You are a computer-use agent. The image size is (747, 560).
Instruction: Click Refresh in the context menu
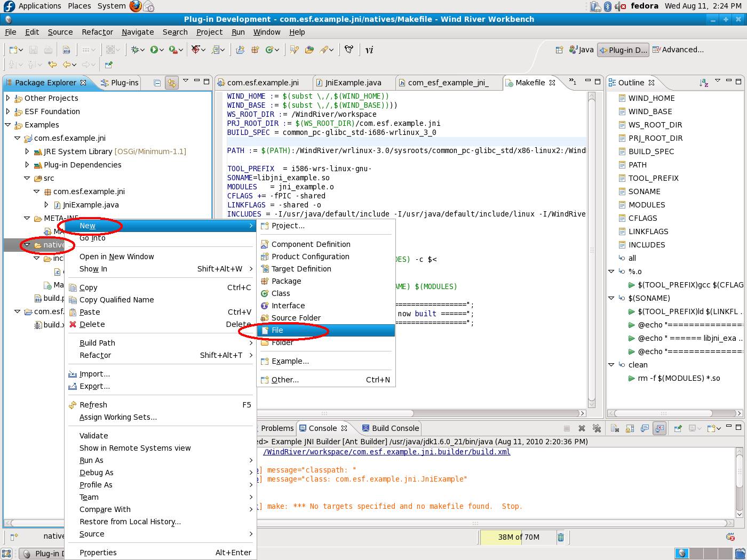pyautogui.click(x=160, y=405)
